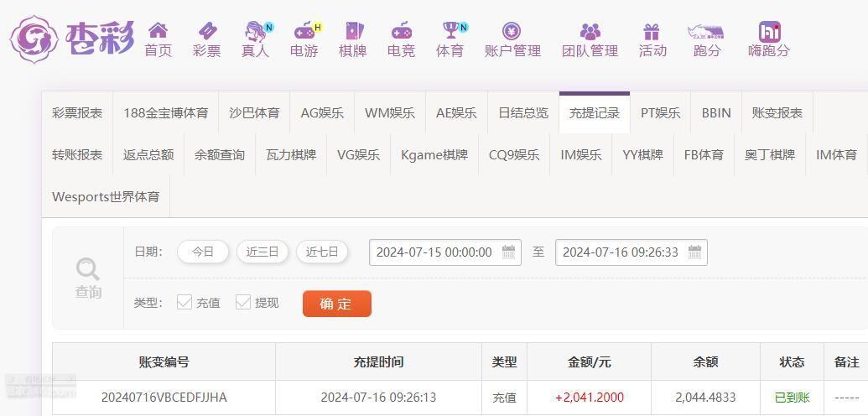Open the 真人 live casino icon
Screen dimensions: 868x416
pos(255,30)
